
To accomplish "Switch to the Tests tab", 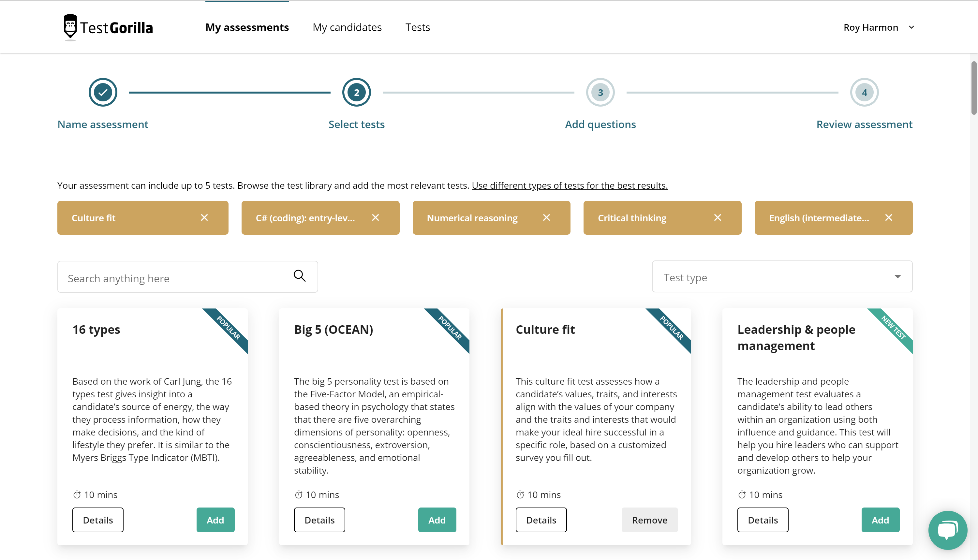I will pos(417,27).
